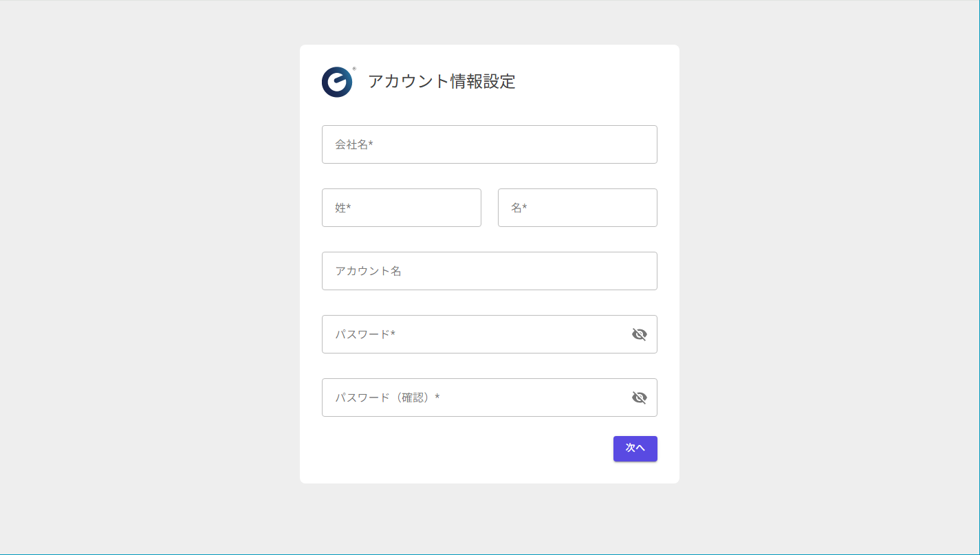Click inside the 会社名 field
The width and height of the screenshot is (980, 555).
489,144
